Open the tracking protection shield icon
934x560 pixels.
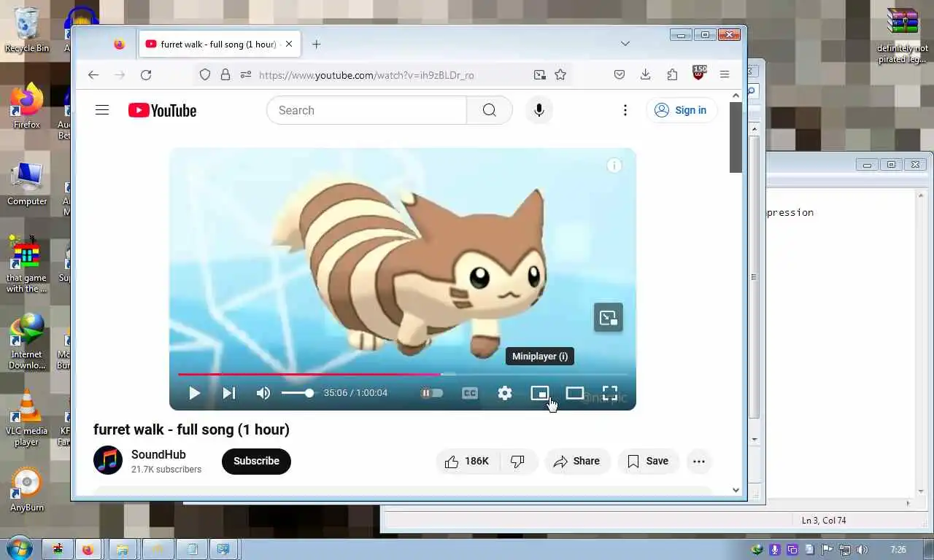205,74
